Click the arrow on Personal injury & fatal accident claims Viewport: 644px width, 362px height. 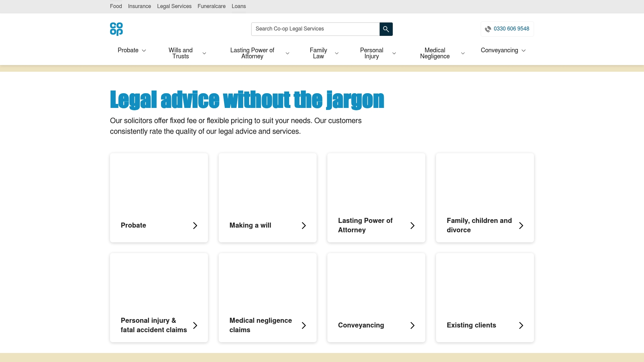coord(195,325)
